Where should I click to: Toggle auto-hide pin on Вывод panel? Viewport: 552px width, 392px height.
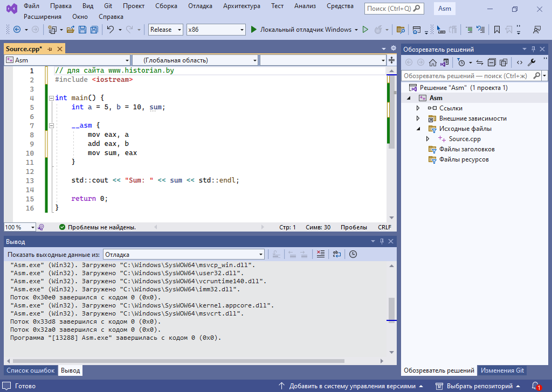click(x=382, y=242)
